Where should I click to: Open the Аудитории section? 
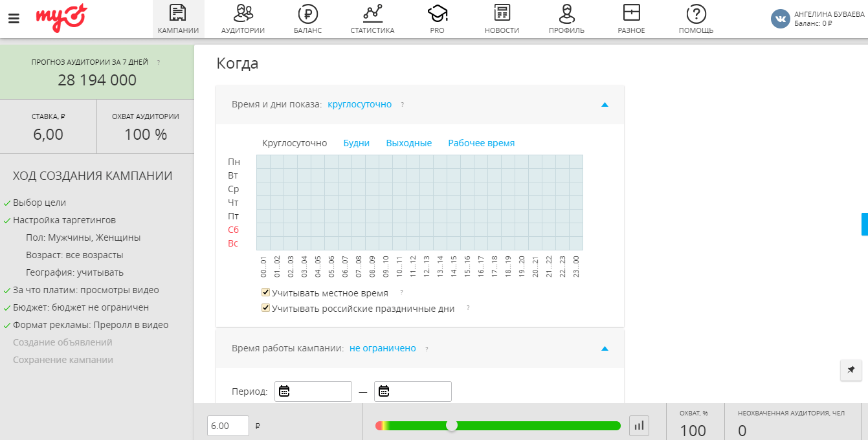click(x=243, y=18)
